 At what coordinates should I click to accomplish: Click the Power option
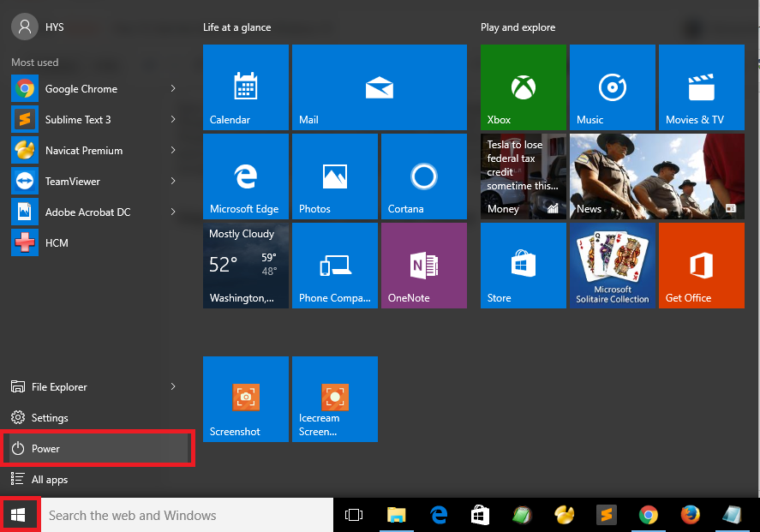coord(97,448)
